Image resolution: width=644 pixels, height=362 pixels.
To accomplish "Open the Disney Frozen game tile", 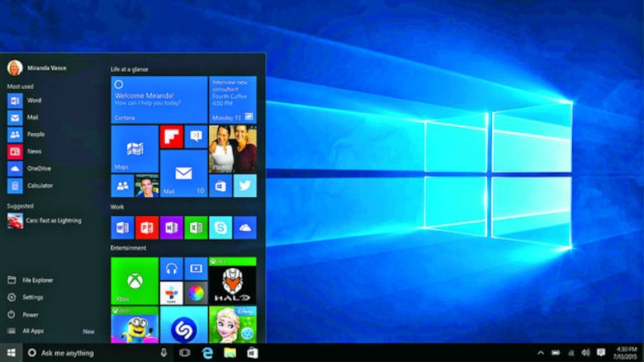I will tap(233, 325).
